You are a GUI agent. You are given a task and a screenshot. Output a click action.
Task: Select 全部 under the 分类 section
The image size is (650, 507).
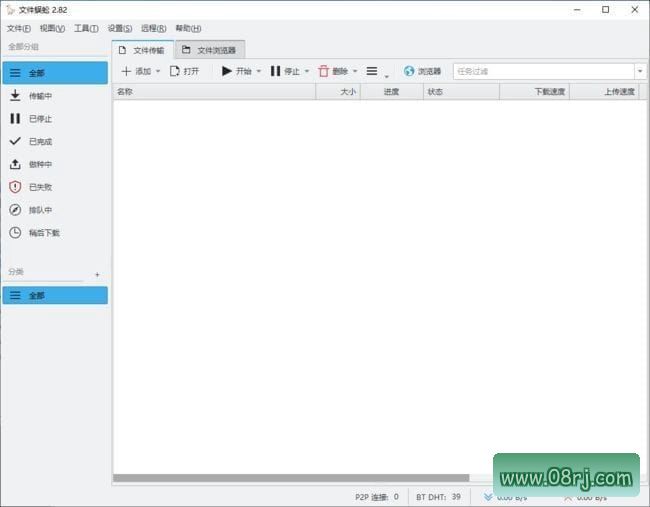click(55, 295)
